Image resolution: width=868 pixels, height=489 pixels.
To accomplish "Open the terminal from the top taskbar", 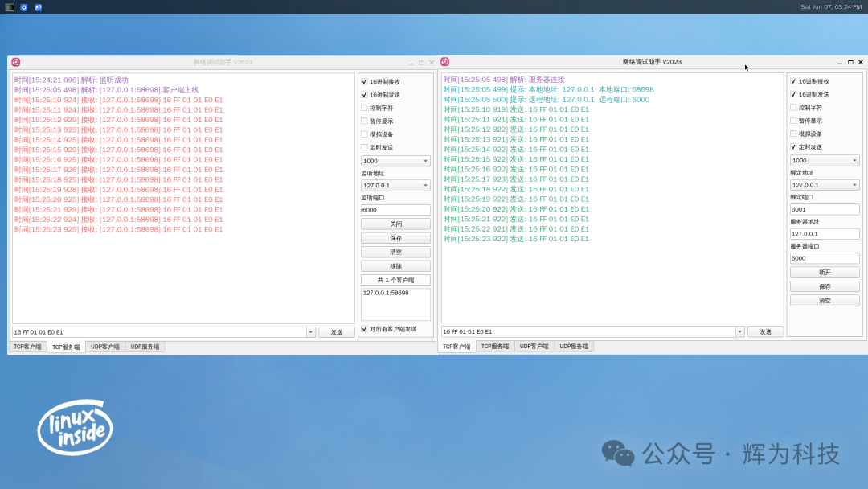I will tap(10, 6).
